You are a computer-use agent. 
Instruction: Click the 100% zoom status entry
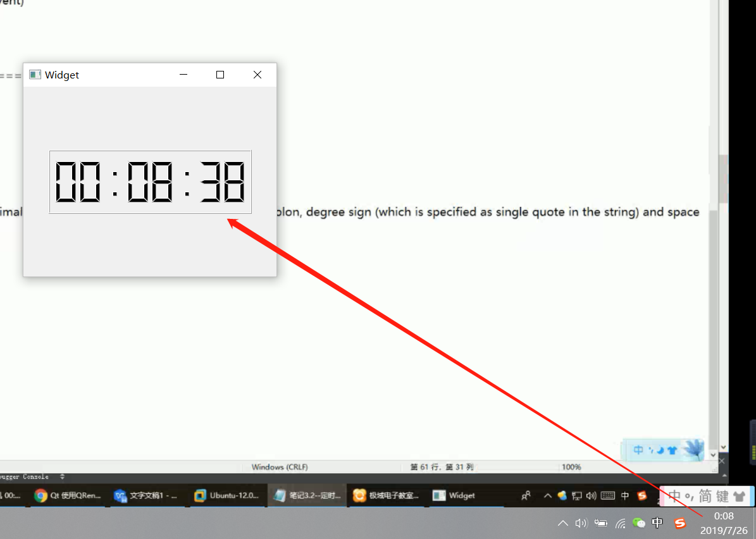point(571,467)
